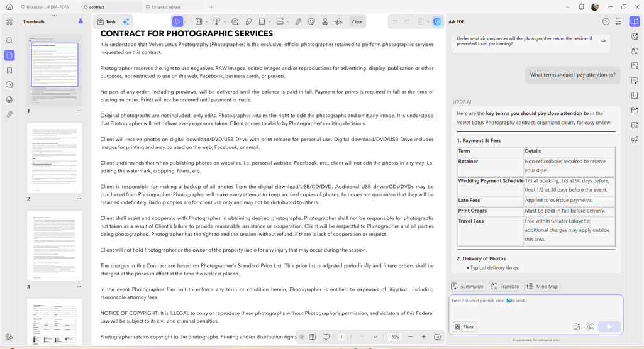Screen dimensions: 644x349
Task: Expand the pointer tool dropdown arrow
Action: pyautogui.click(x=186, y=22)
